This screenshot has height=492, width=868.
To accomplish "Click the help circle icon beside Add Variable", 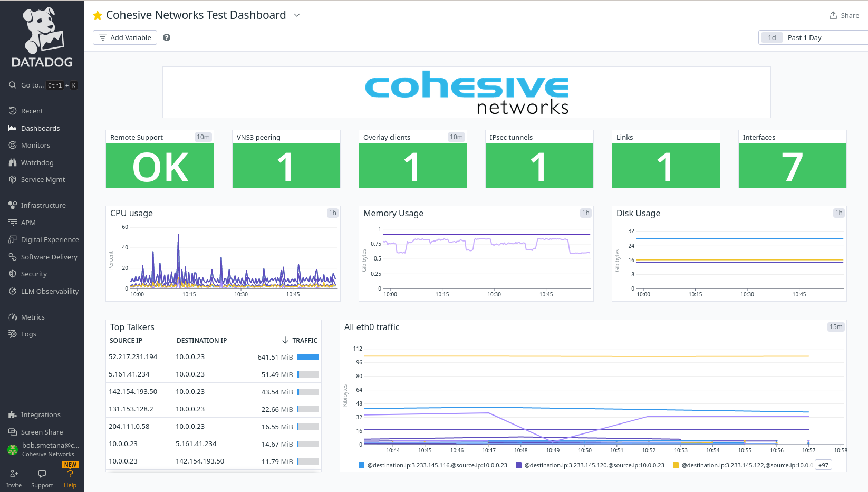I will coord(167,37).
